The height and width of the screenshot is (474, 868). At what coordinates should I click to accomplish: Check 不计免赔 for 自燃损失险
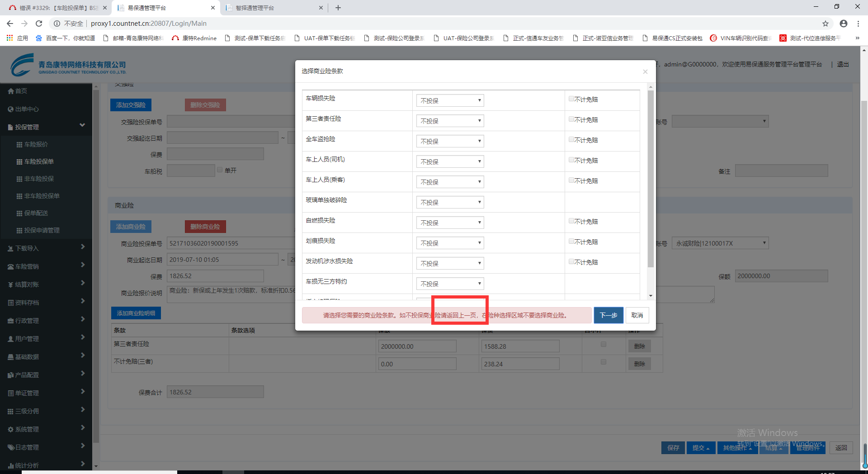point(571,221)
